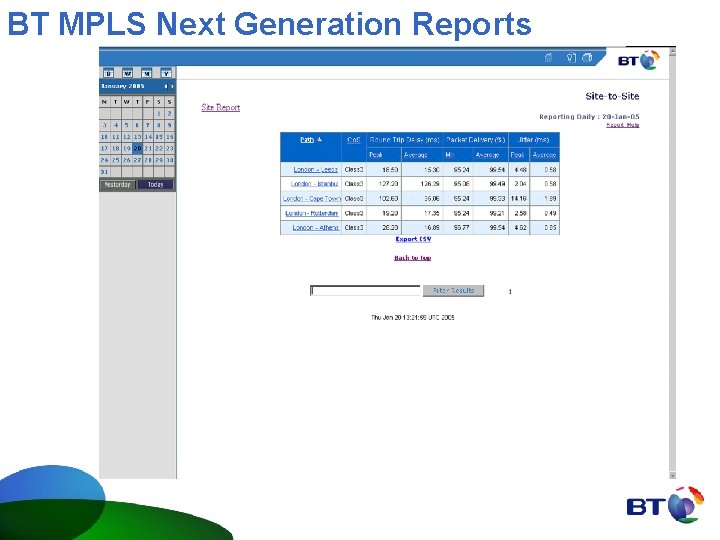Image resolution: width=720 pixels, height=540 pixels.
Task: Click the Site-to-Site report heading
Action: tap(612, 96)
